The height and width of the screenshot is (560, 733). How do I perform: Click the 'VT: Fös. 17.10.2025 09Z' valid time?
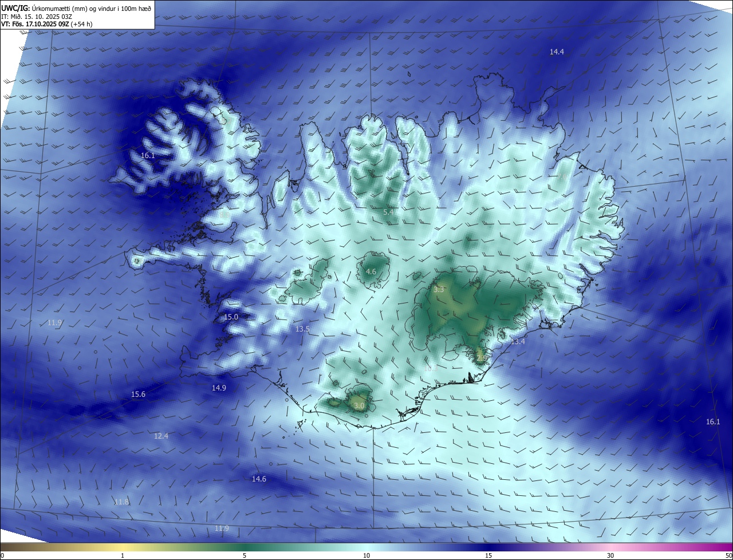point(36,25)
